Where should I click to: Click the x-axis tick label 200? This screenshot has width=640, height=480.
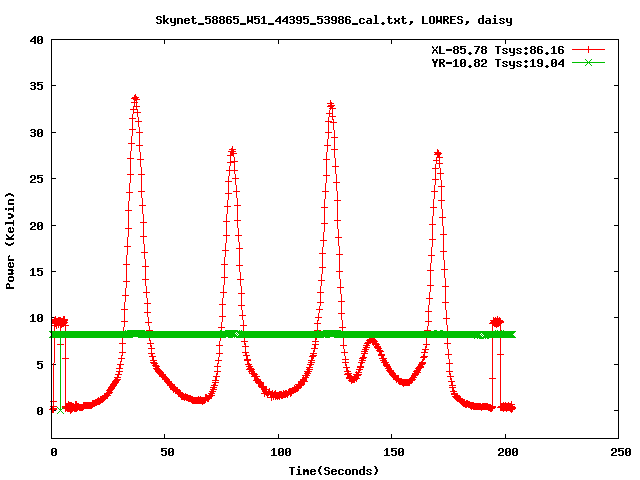click(x=507, y=452)
